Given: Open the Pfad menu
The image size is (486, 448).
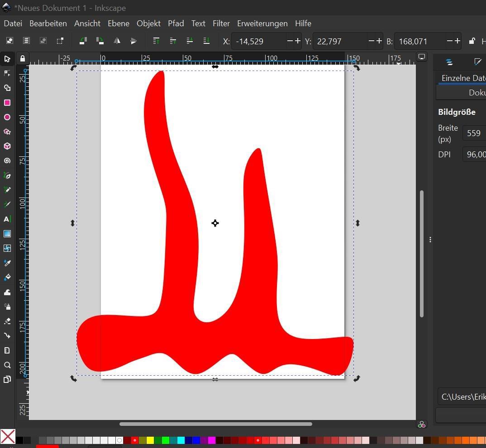Looking at the screenshot, I should pos(176,24).
